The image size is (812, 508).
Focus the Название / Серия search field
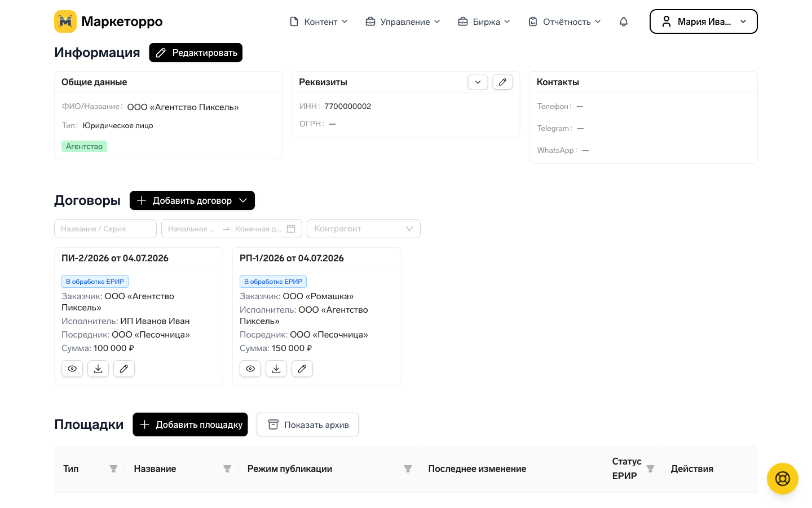point(105,229)
